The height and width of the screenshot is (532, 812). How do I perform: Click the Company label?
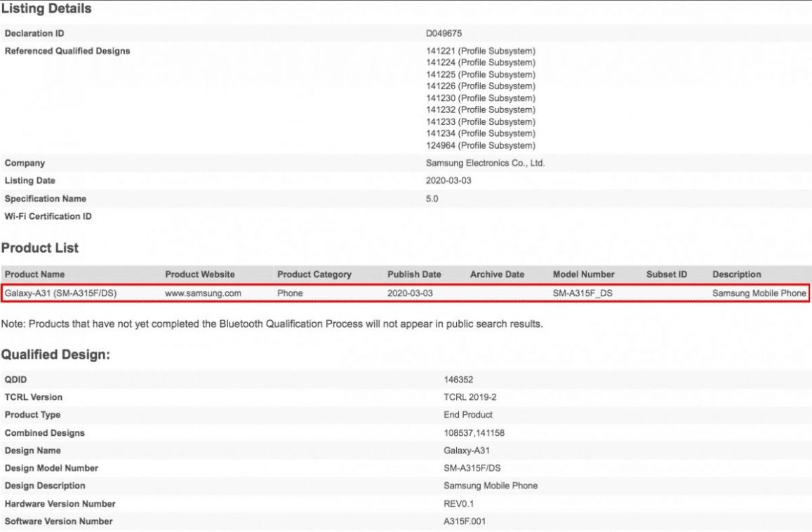25,163
